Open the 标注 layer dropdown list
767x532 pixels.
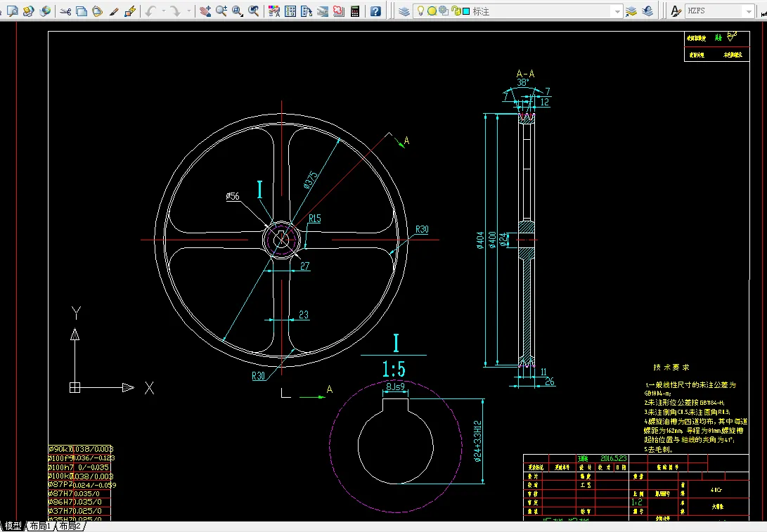point(617,11)
